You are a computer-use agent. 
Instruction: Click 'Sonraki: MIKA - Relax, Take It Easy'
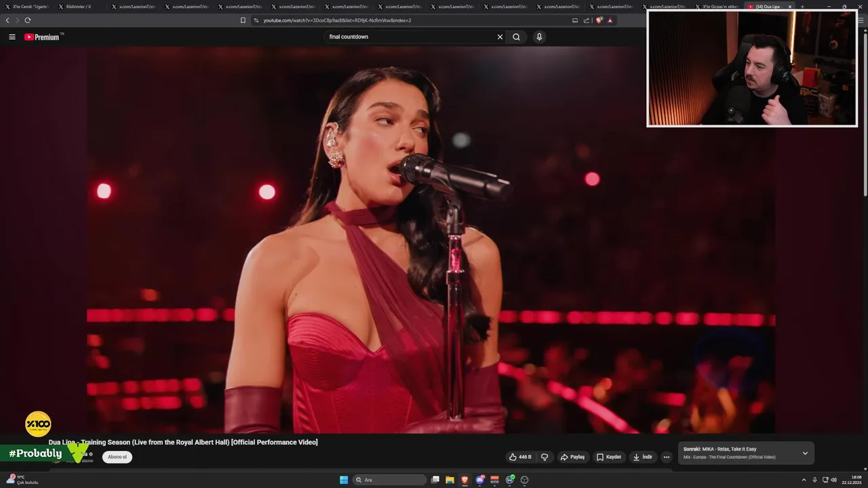pos(719,449)
